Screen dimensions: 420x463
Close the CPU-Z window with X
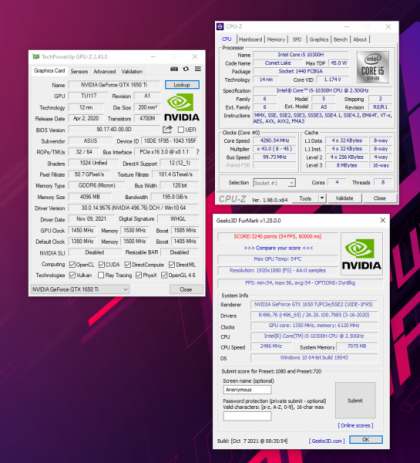pyautogui.click(x=388, y=26)
